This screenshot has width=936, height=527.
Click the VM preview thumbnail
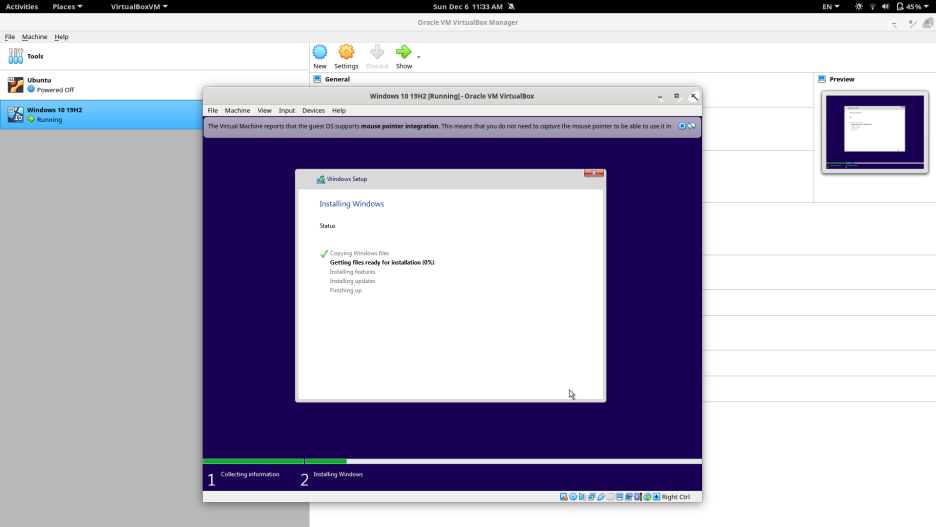click(875, 132)
